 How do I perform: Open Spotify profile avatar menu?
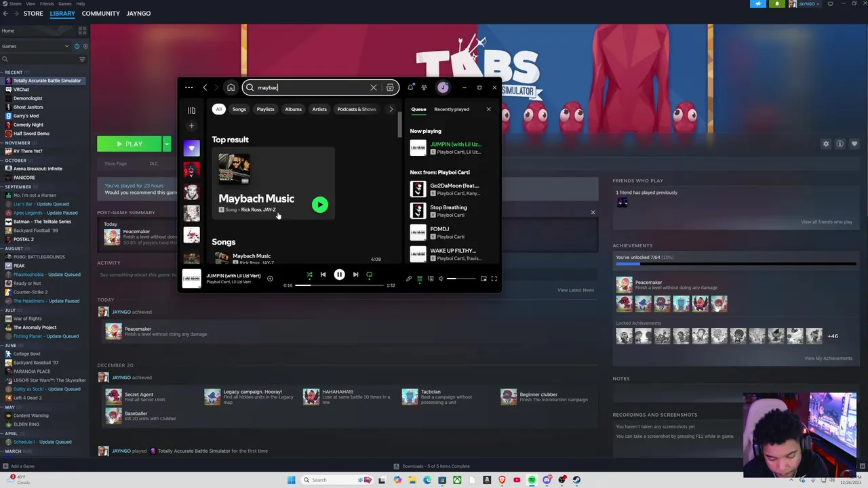pyautogui.click(x=443, y=87)
